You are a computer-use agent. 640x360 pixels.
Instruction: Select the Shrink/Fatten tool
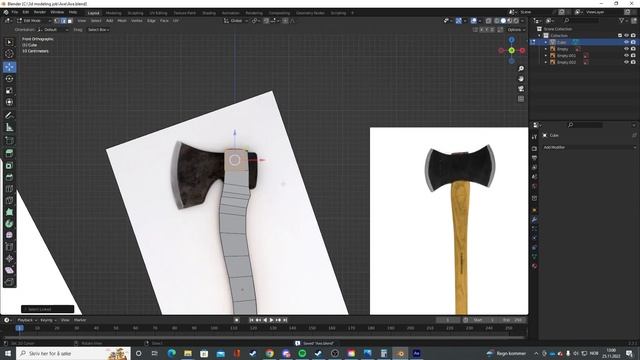click(x=9, y=258)
